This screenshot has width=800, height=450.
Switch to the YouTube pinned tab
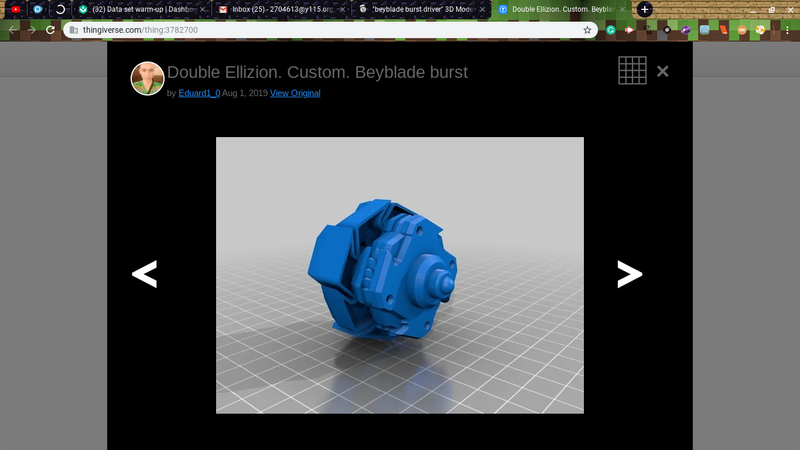point(16,9)
